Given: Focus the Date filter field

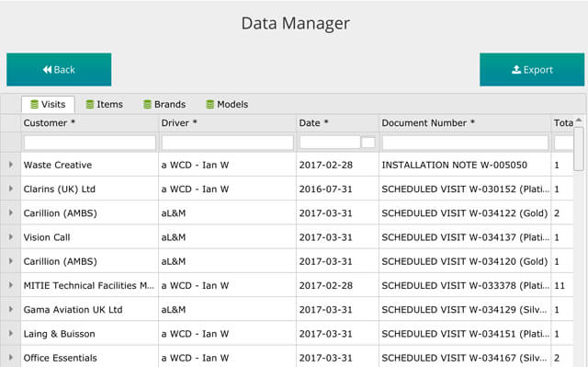Looking at the screenshot, I should 330,143.
